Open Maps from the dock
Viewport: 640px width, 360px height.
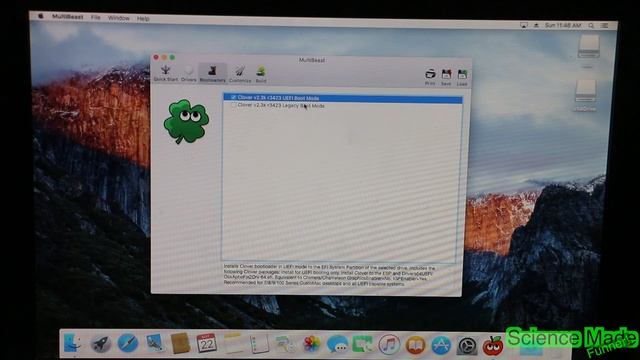coord(285,344)
